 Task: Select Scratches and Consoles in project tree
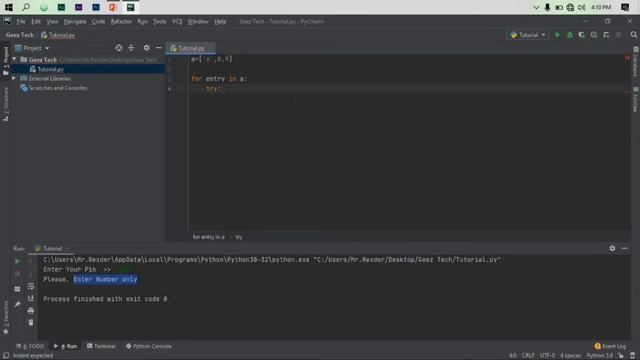tap(58, 88)
